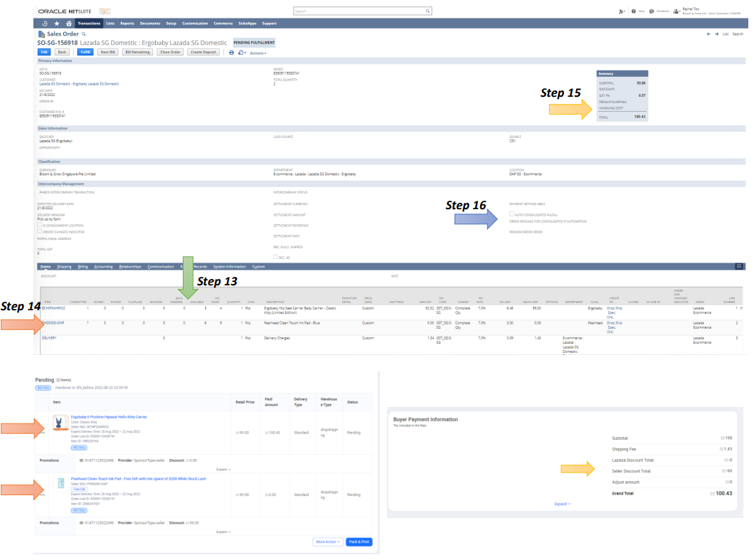Click the Close Order button

pyautogui.click(x=170, y=53)
